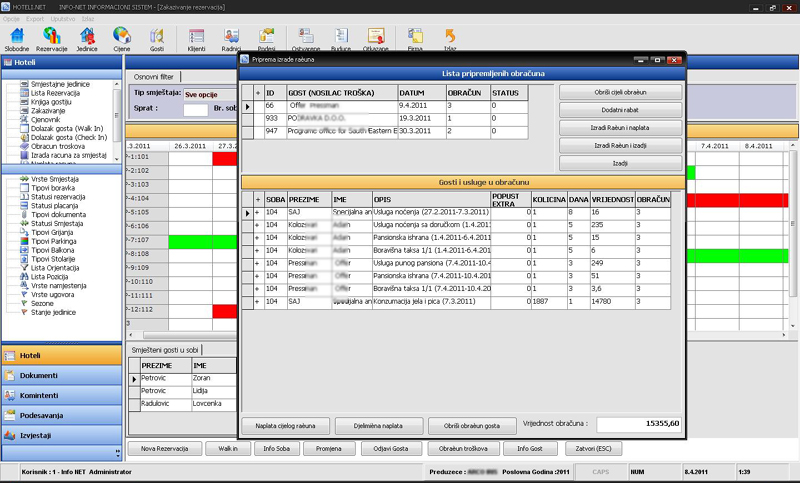Click Dodatni rabat button
The width and height of the screenshot is (800, 483).
pyautogui.click(x=620, y=110)
